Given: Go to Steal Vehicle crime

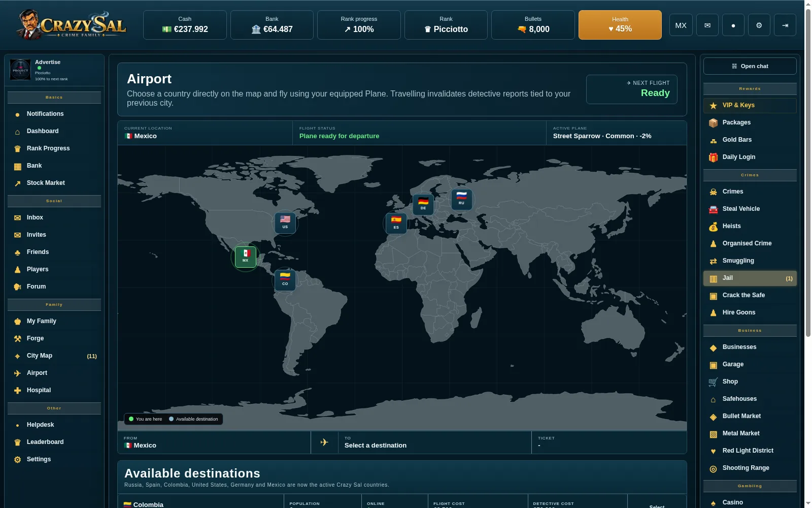Looking at the screenshot, I should [750, 209].
